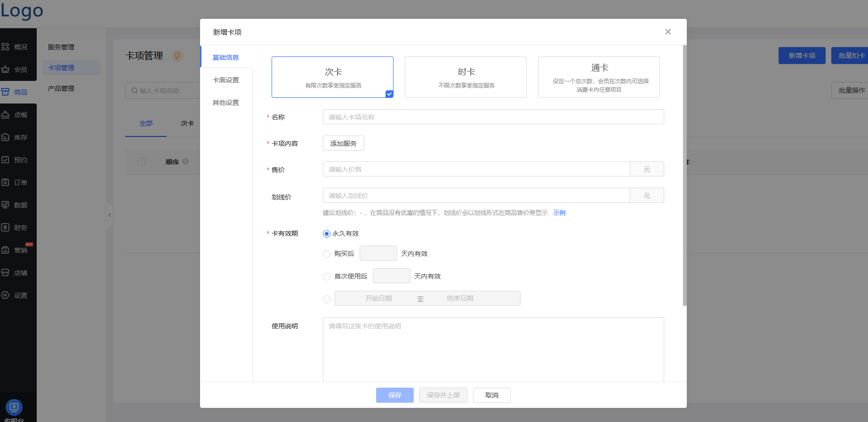Open the 开始日期 date range picker
This screenshot has width=868, height=422.
coord(378,298)
